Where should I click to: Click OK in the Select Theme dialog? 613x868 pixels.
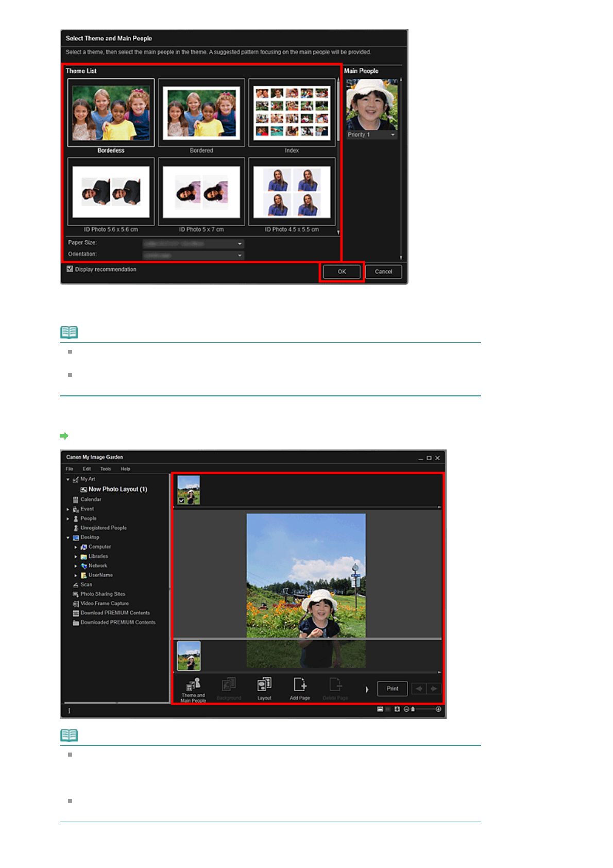click(342, 272)
